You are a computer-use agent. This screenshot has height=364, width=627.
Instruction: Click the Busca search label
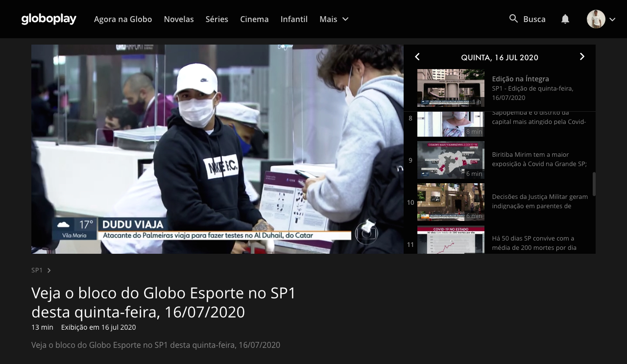(x=534, y=19)
